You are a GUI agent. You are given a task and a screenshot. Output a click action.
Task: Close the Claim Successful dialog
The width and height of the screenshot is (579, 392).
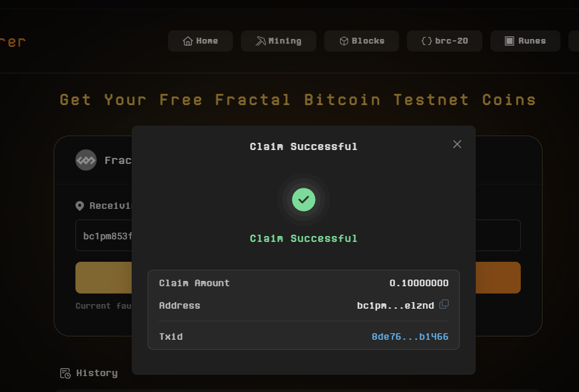point(457,144)
